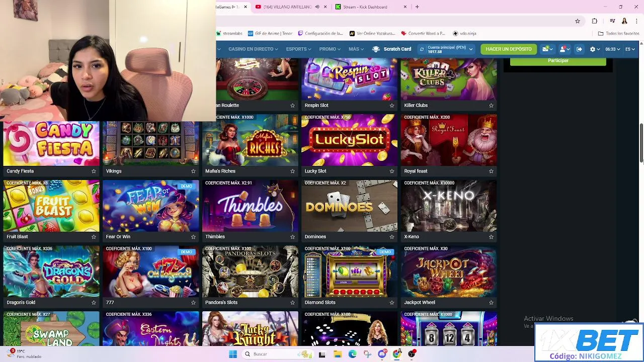Open the streamlabs bookmark
The height and width of the screenshot is (362, 644).
pos(230,34)
